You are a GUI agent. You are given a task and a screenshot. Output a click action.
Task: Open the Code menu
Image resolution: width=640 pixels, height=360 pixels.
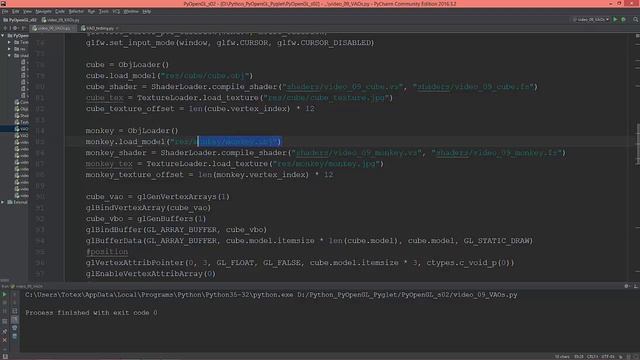click(x=60, y=11)
